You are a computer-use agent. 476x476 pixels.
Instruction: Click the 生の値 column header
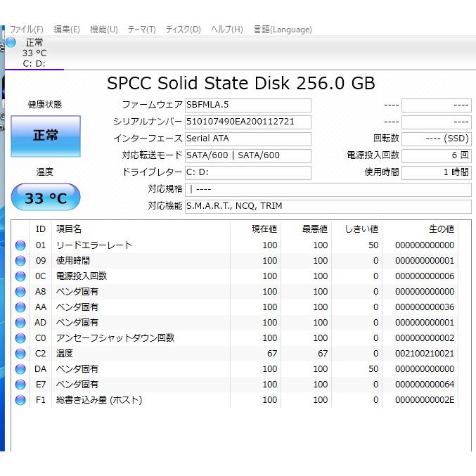[x=420, y=229]
